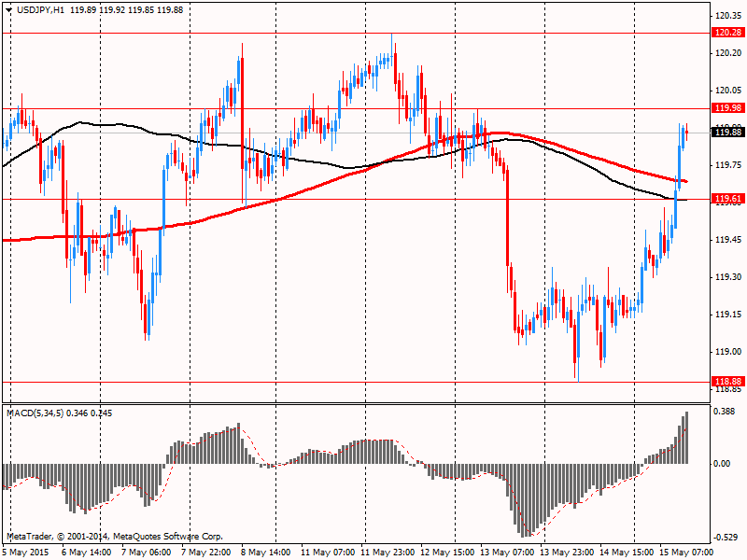Select the 7 May 22:00 time label
Image resolution: width=747 pixels, height=560 pixels.
[x=205, y=553]
